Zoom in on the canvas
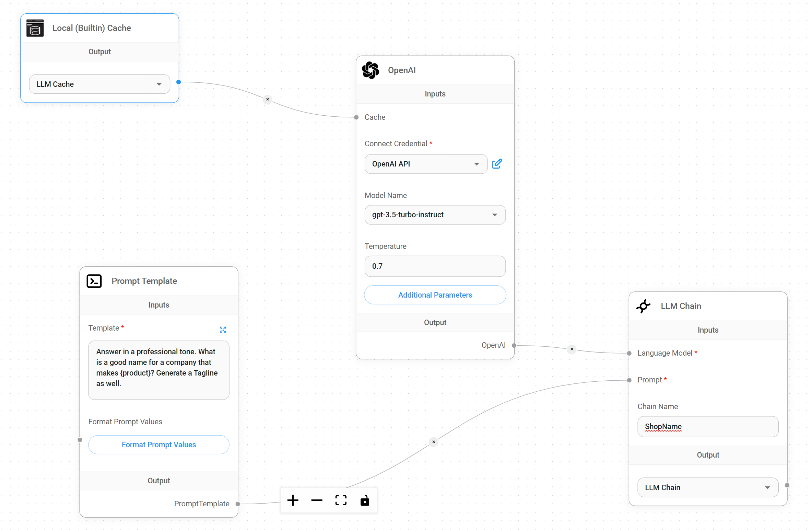 (x=293, y=500)
